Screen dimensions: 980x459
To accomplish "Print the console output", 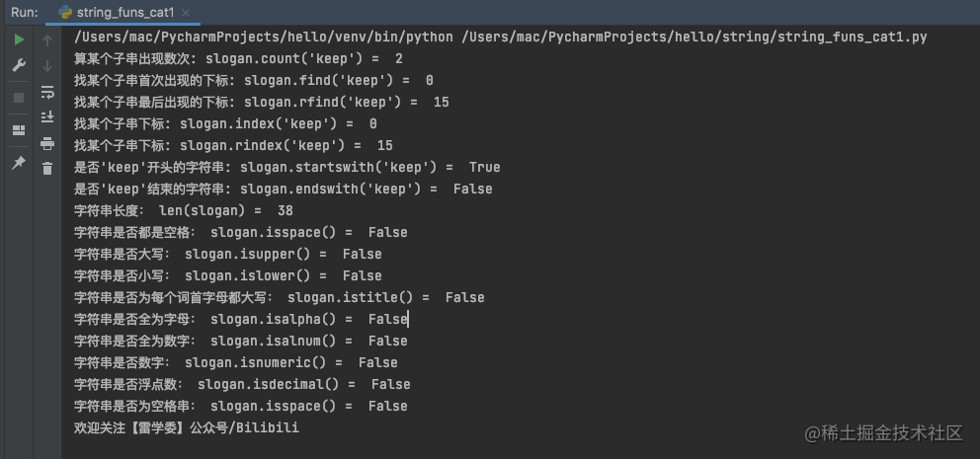I will tap(46, 143).
